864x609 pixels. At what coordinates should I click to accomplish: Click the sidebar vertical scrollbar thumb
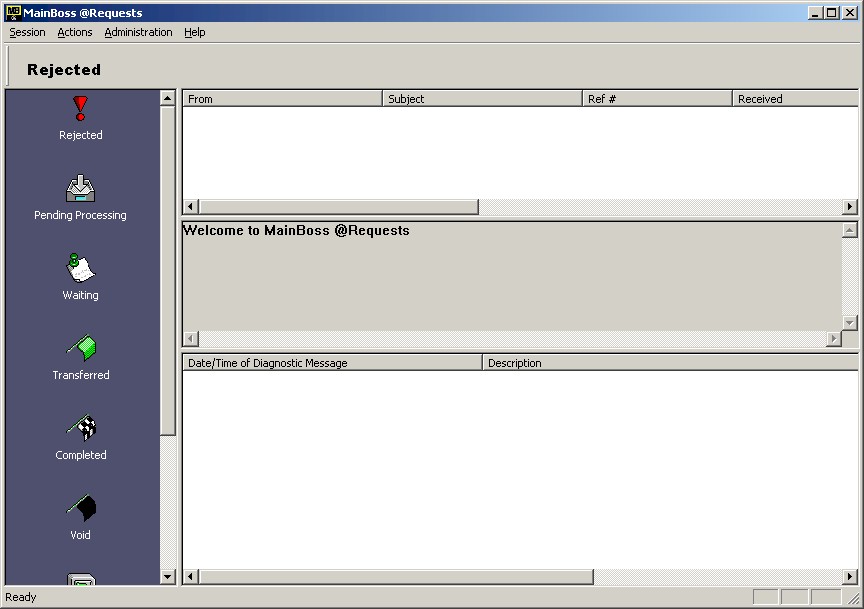tap(168, 271)
